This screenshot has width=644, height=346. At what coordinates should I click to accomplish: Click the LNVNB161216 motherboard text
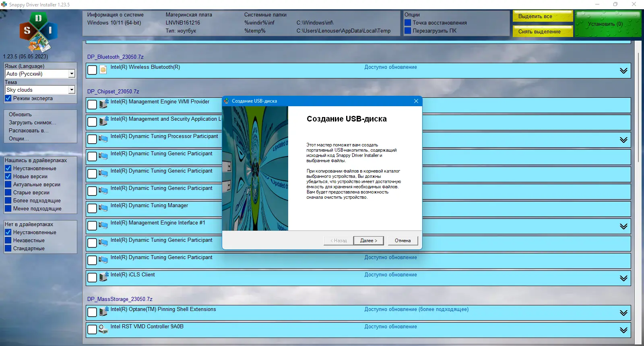[x=183, y=23]
